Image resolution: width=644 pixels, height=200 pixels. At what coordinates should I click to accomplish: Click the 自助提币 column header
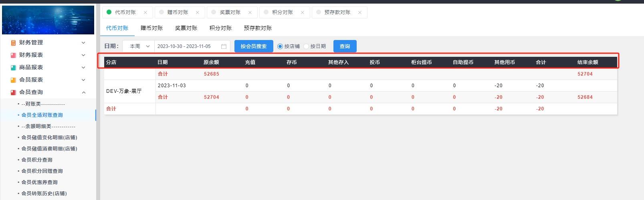pos(463,62)
